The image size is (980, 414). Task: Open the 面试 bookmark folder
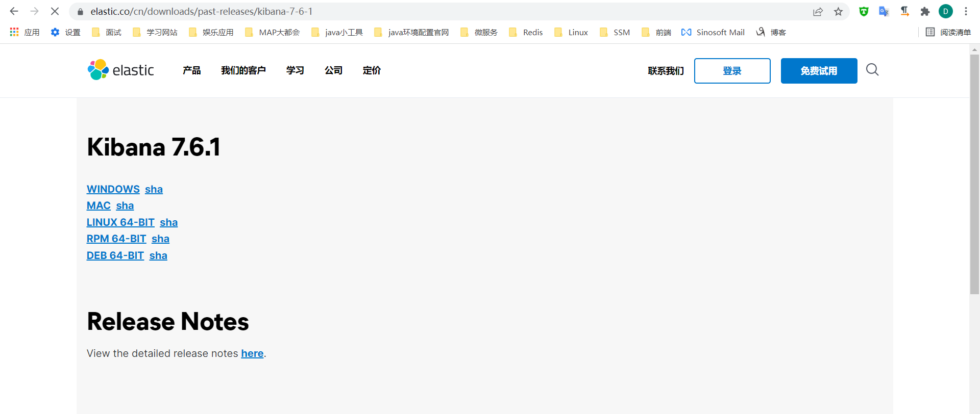(x=107, y=32)
